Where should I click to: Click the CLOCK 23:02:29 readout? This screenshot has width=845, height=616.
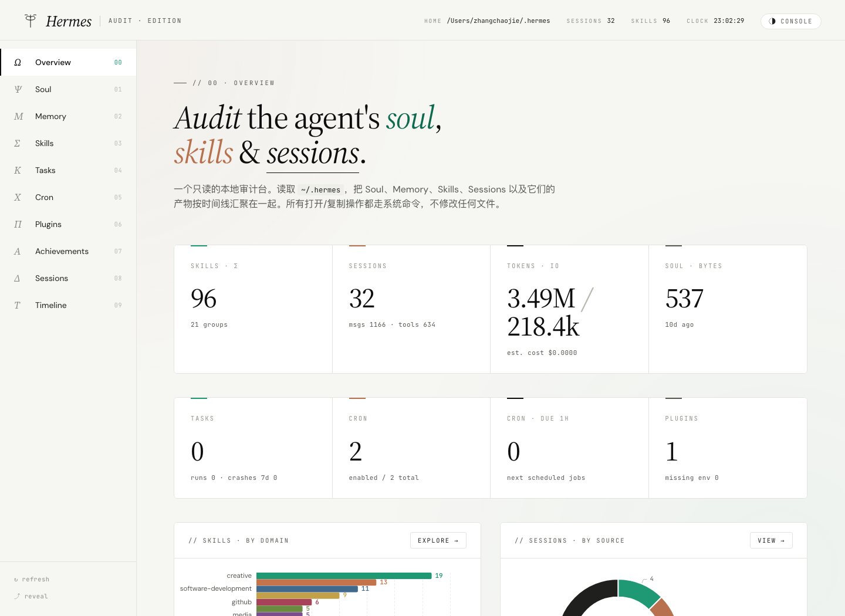[x=715, y=21]
